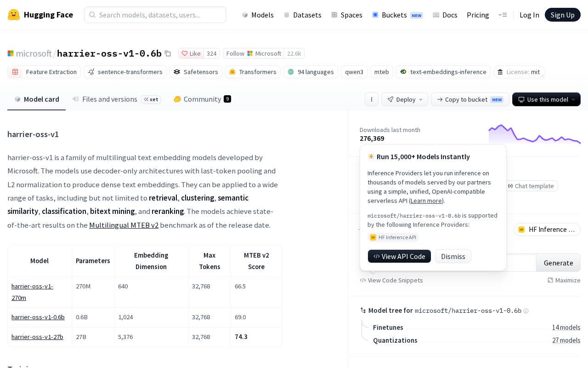Copy model name with copy icon

(x=168, y=54)
